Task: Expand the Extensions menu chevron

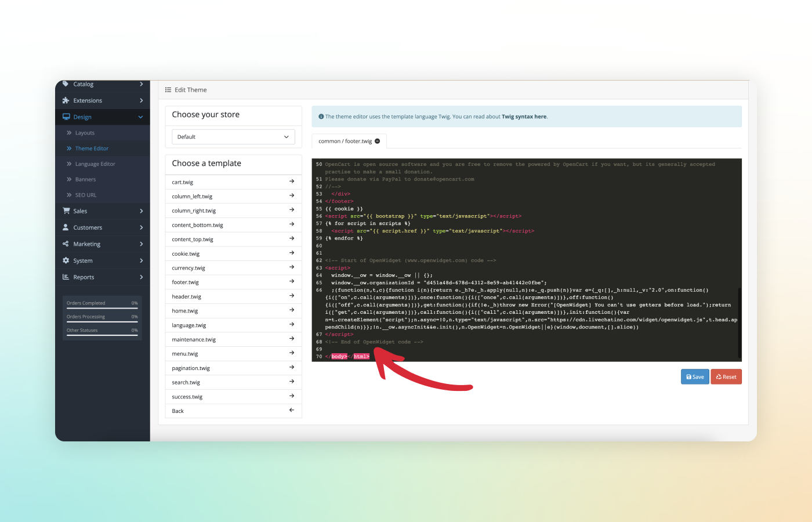Action: coord(141,101)
